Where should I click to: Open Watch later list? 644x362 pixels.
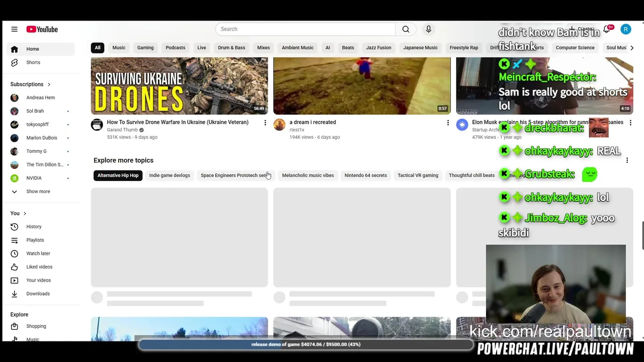coord(41,253)
